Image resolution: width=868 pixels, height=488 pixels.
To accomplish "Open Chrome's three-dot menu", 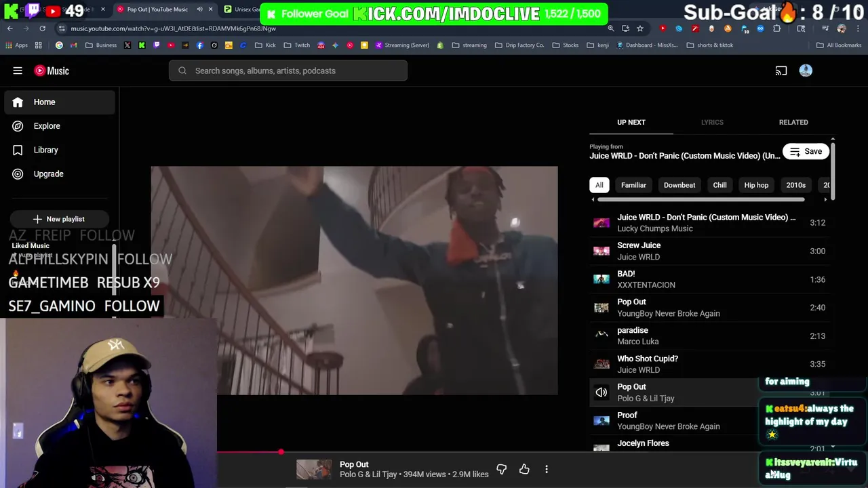I will 857,28.
